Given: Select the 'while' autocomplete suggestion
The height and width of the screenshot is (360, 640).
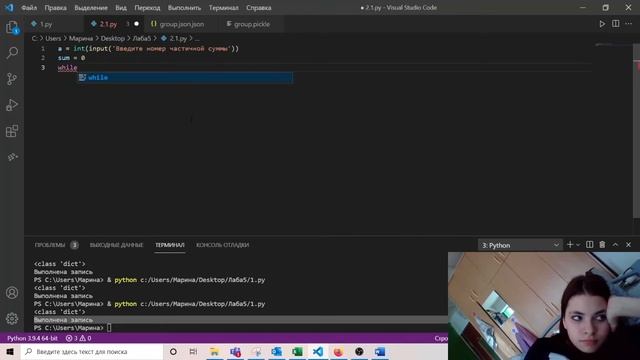Looking at the screenshot, I should click(x=185, y=78).
